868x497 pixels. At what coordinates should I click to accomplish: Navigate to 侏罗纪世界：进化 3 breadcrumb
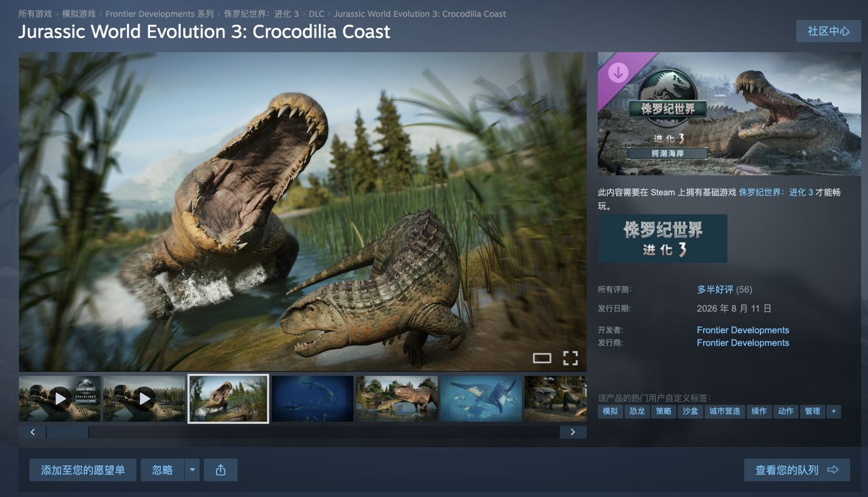[262, 13]
